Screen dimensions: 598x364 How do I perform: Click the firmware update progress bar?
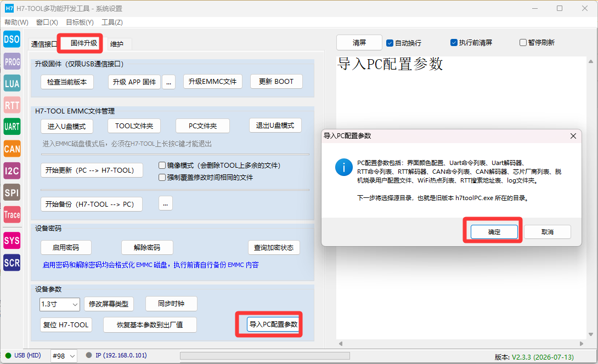point(265,356)
